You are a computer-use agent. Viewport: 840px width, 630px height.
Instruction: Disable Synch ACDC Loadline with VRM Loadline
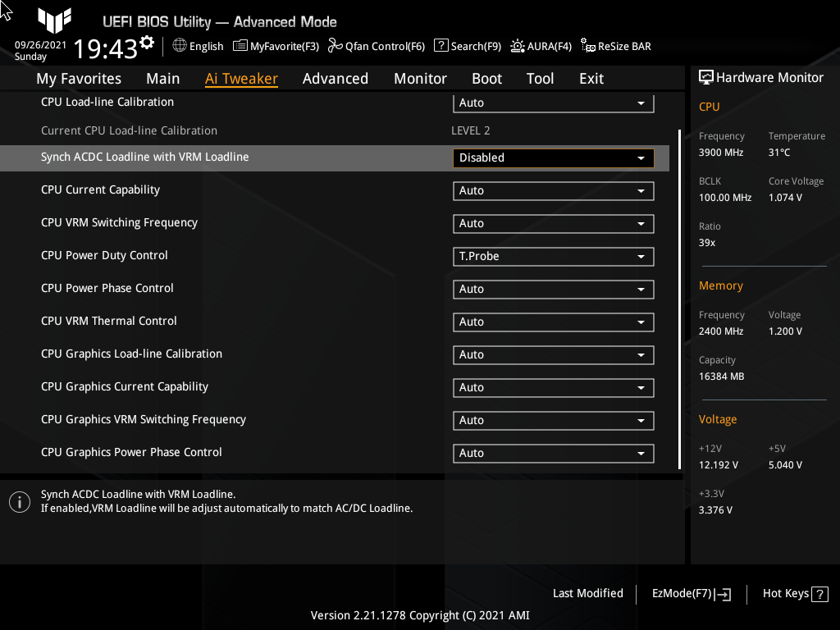(553, 157)
